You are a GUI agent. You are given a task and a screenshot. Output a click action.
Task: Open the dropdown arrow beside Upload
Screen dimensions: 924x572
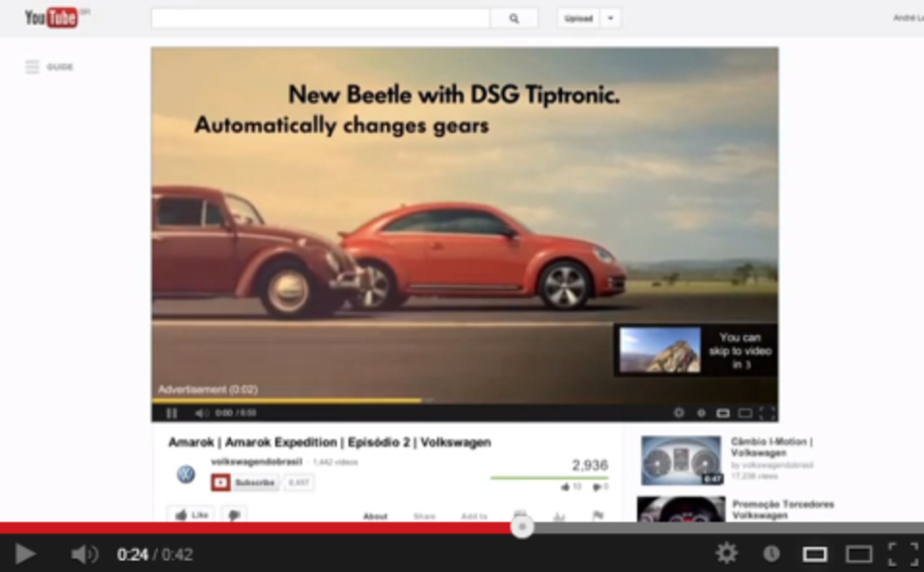610,18
